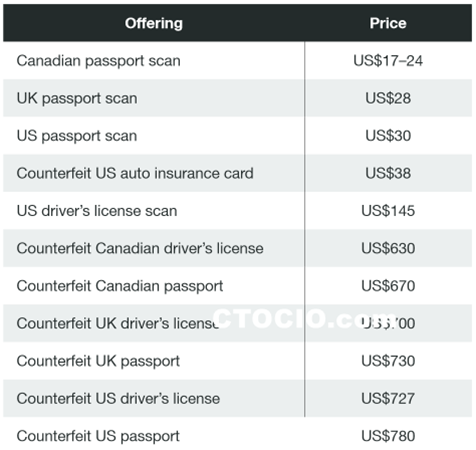Select the Canadian passport scan row

[238, 61]
